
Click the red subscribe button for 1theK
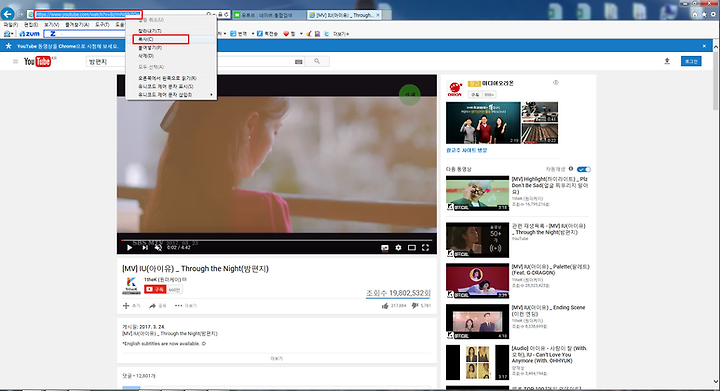click(x=155, y=290)
